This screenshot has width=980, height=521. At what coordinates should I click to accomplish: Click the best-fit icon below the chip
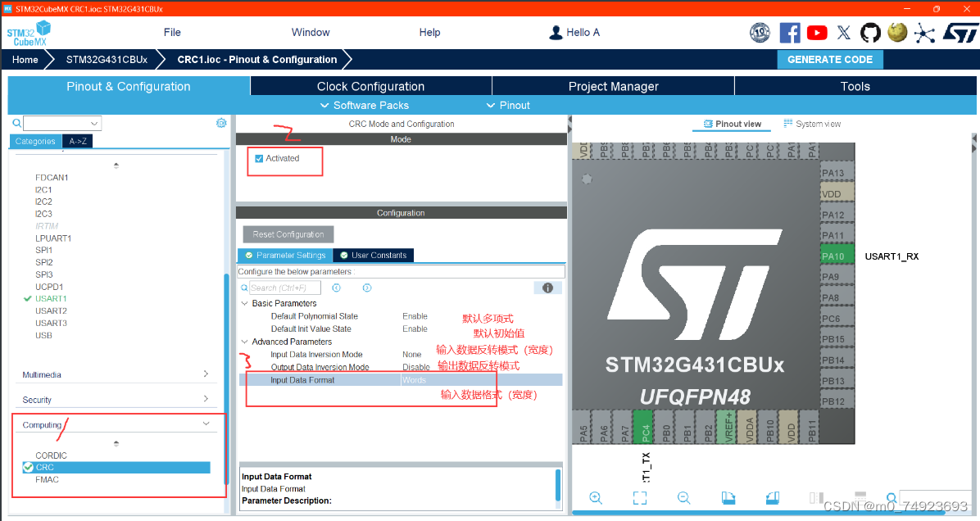pos(639,497)
